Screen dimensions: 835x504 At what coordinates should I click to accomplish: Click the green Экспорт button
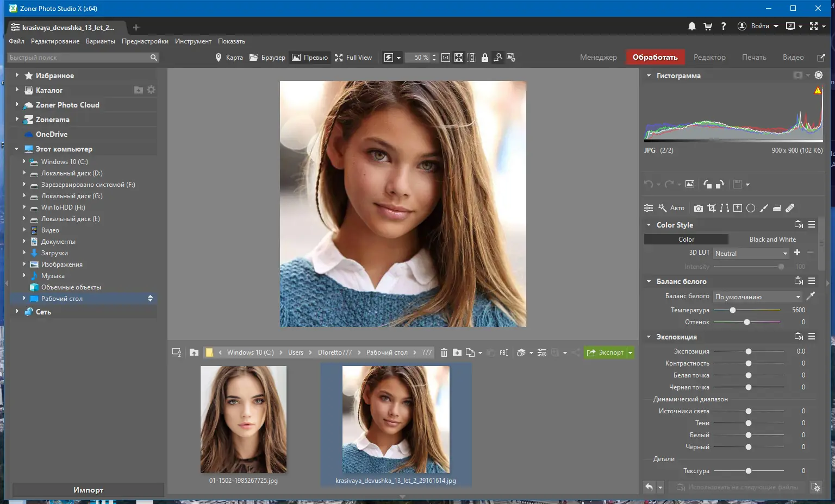605,352
